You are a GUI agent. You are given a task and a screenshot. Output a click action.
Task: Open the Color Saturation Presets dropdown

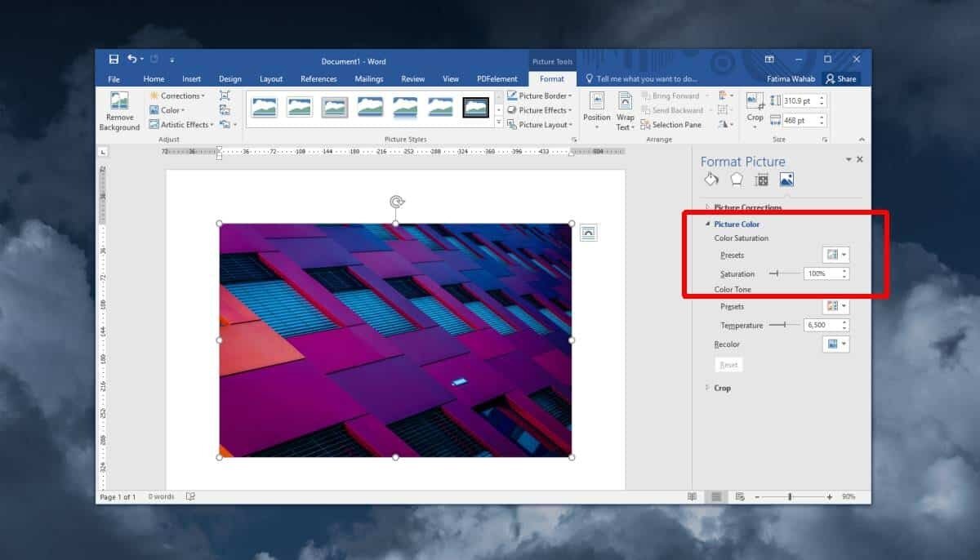tap(835, 256)
